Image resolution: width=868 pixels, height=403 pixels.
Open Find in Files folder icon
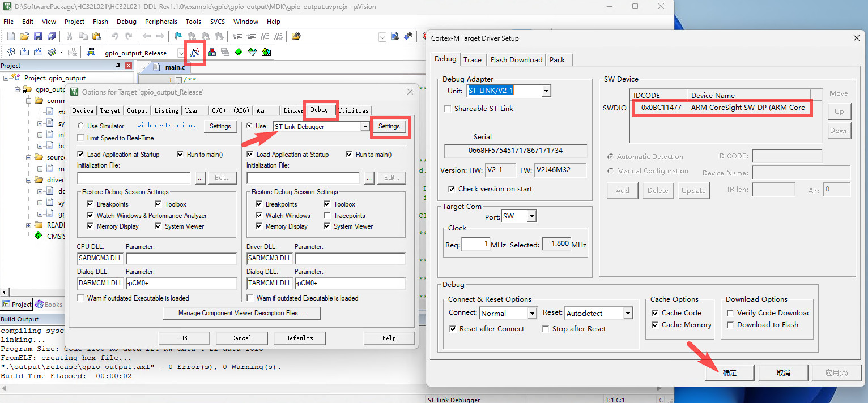pyautogui.click(x=296, y=36)
